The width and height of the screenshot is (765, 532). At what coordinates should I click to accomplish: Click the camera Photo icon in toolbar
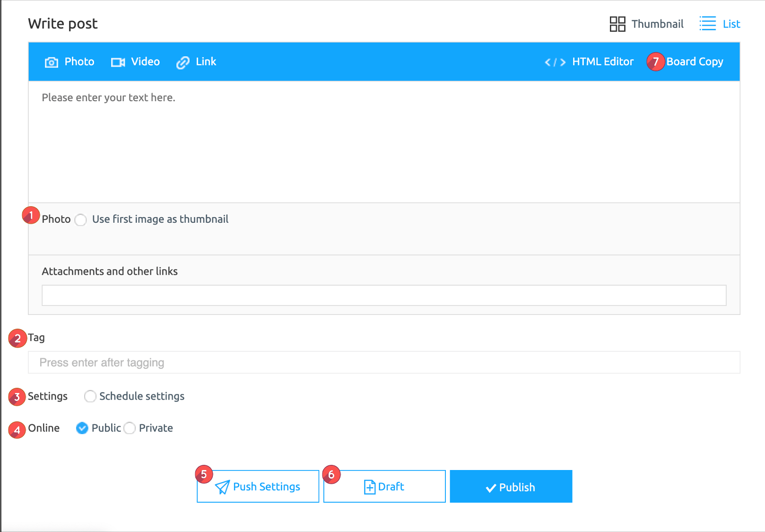[51, 62]
